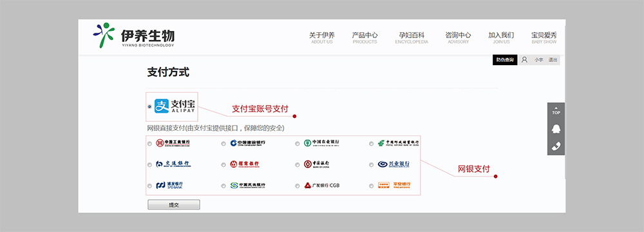This screenshot has height=232, width=644.
Task: Select the 中国农业银行 radio button
Action: click(x=298, y=144)
